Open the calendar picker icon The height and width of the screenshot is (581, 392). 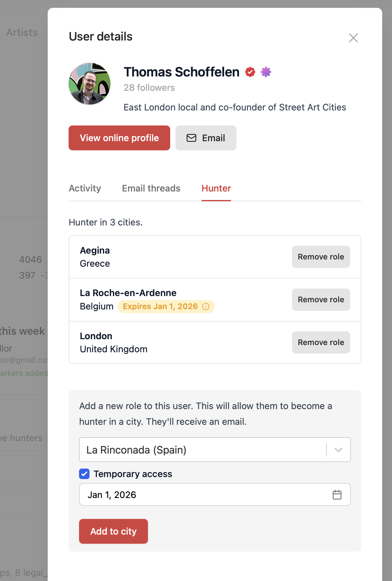pyautogui.click(x=337, y=495)
